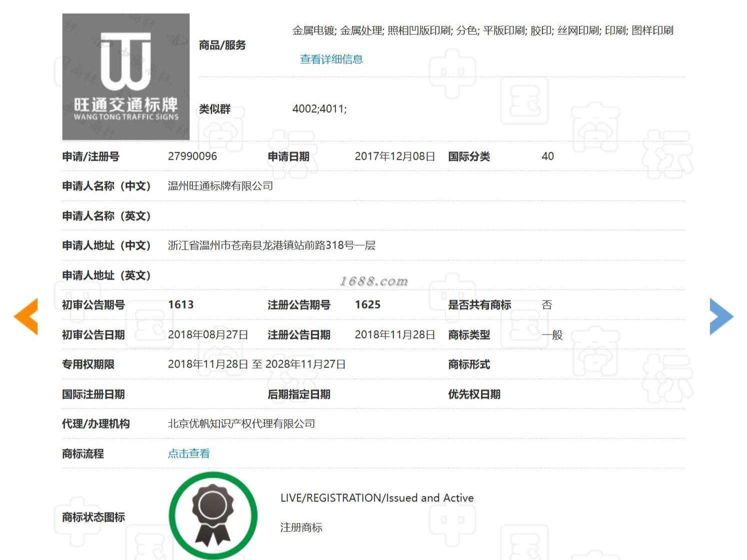Click the 后期指定日期 label

point(299,394)
